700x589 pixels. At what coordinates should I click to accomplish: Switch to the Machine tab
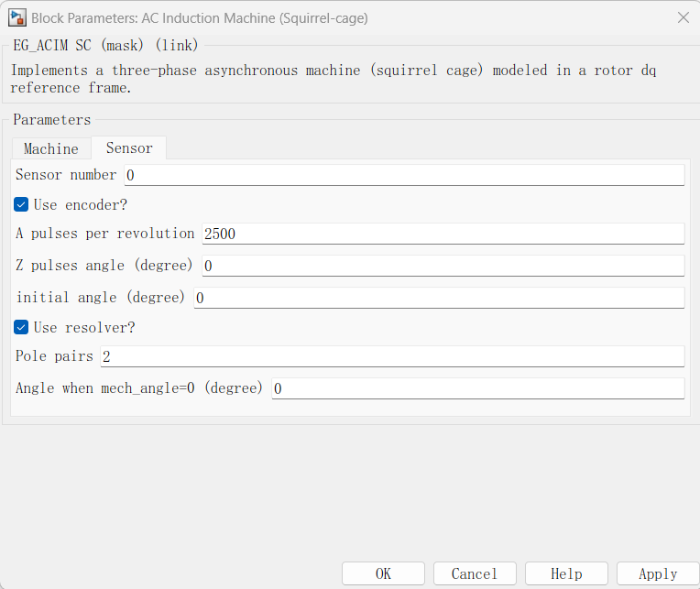51,148
